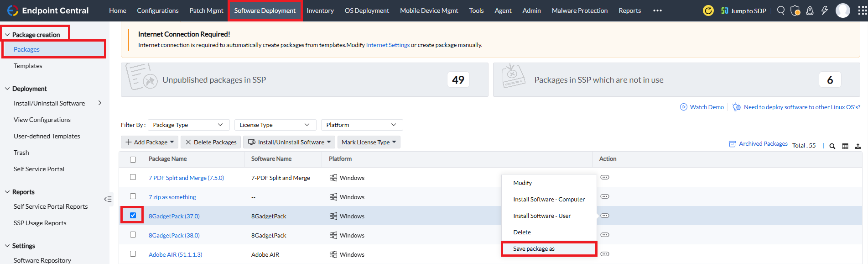This screenshot has width=868, height=264.
Task: Open the global search magnifier icon
Action: tap(781, 11)
